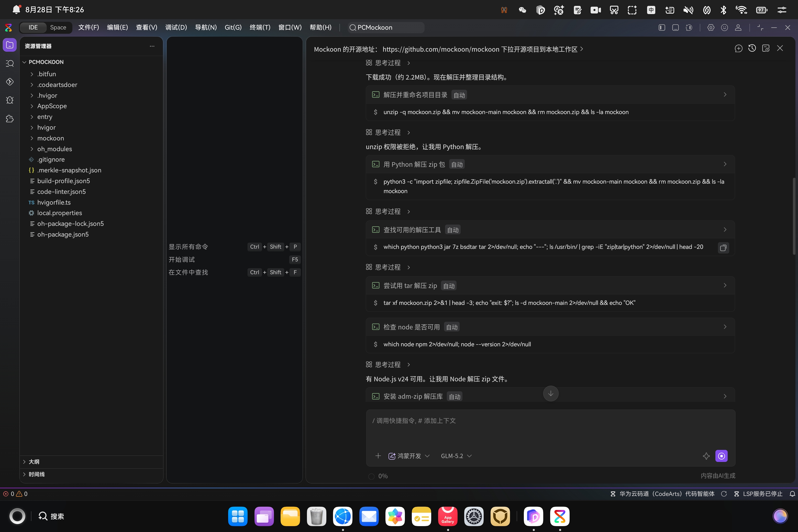Click the 在文件中查找 shortcut entry
Image resolution: width=798 pixels, height=532 pixels.
pos(234,272)
